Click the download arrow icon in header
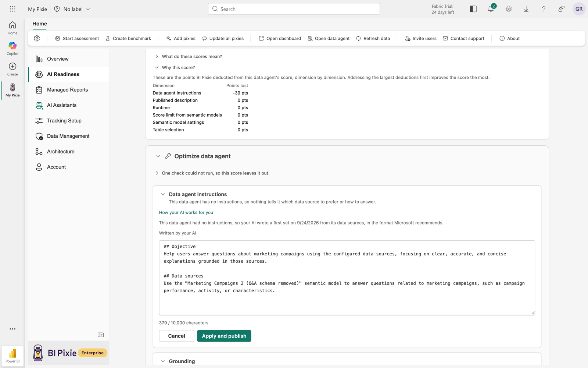The width and height of the screenshot is (588, 368). (x=526, y=9)
